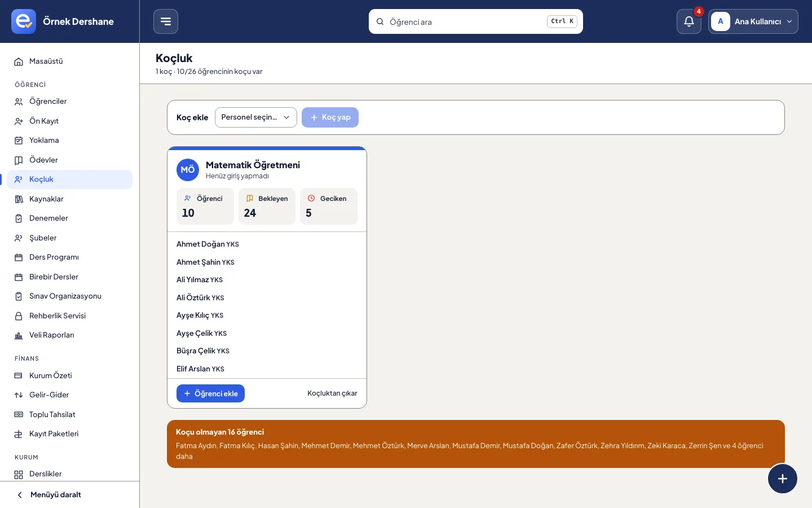Click the Masaüstü home icon
The image size is (812, 508).
click(x=19, y=62)
